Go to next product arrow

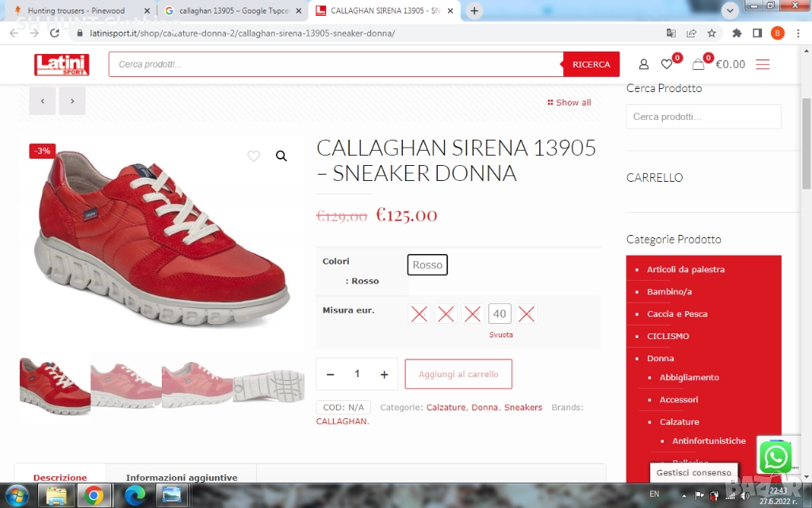pyautogui.click(x=72, y=102)
